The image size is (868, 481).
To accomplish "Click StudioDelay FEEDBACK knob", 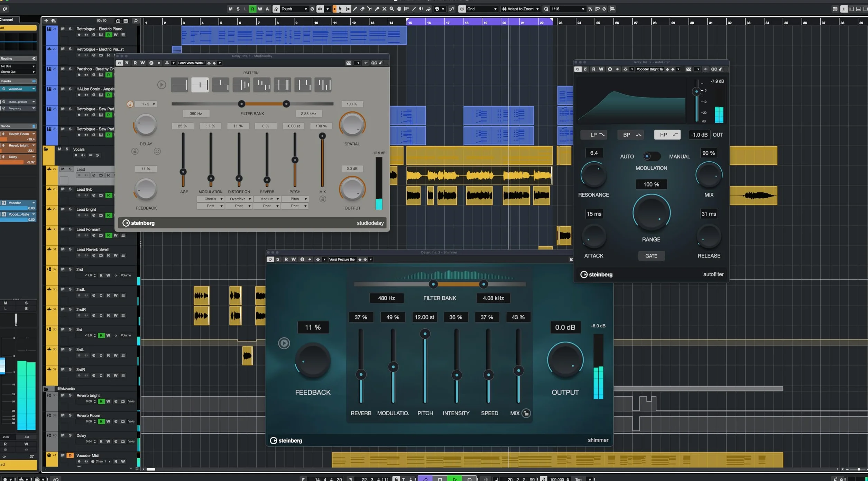I will pos(146,190).
